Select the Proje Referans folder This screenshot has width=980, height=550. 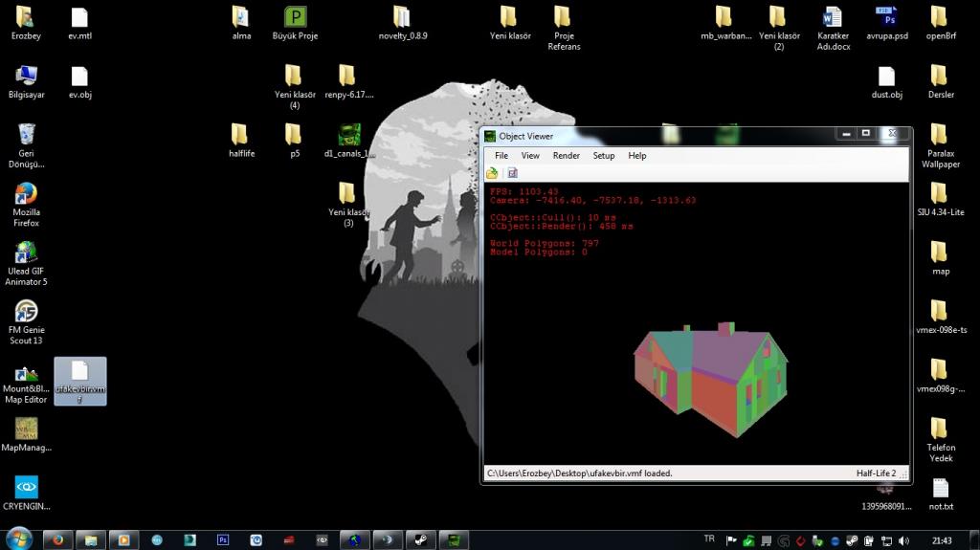click(x=564, y=28)
